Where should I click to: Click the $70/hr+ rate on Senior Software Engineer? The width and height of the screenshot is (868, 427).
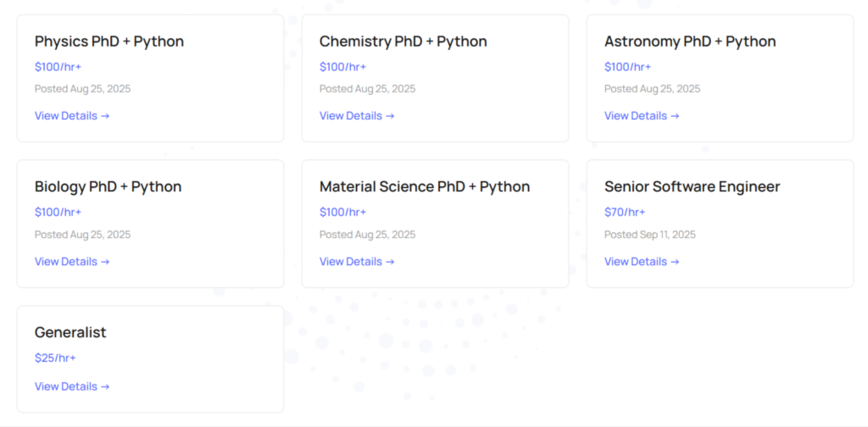tap(625, 213)
